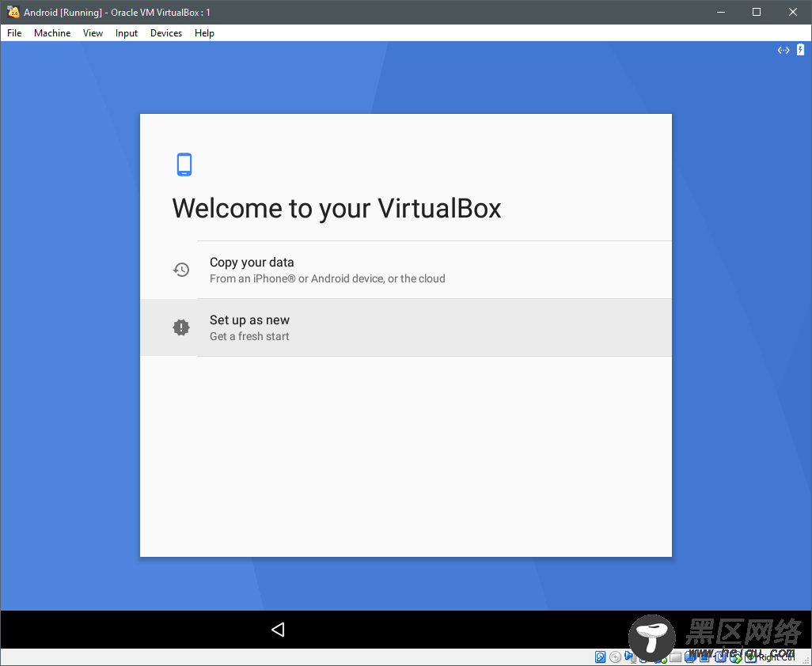The width and height of the screenshot is (812, 666).
Task: Click the "Get a fresh start" subtitle
Action: click(x=249, y=336)
